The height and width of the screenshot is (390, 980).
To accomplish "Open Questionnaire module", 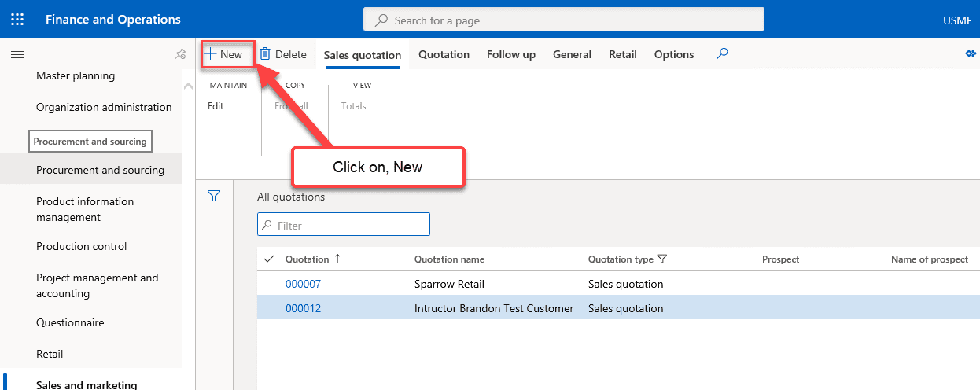I will point(70,322).
